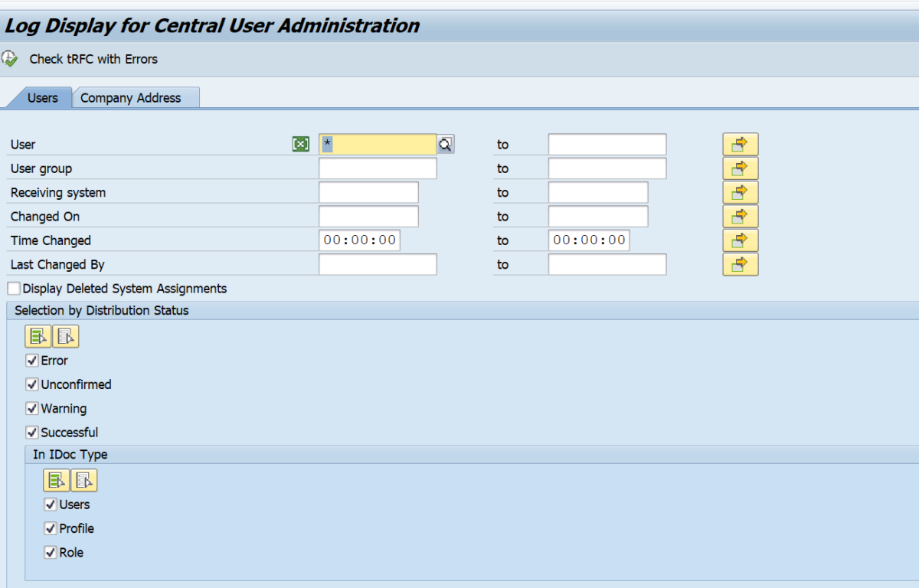The image size is (919, 588).
Task: Click the multiple selection arrow for User group
Action: click(x=740, y=168)
